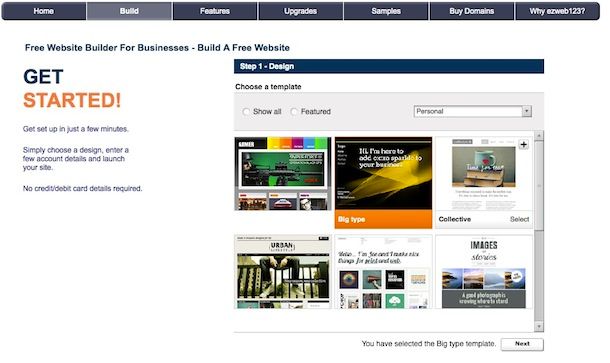Select the portfolio grid template thumbnail
The height and width of the screenshot is (363, 610).
tap(383, 272)
